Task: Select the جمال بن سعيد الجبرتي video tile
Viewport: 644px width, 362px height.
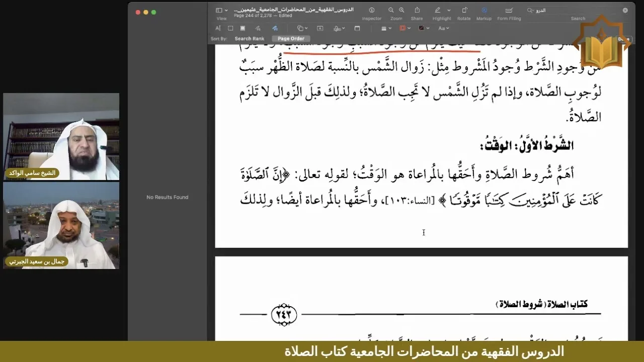Action: (61, 226)
